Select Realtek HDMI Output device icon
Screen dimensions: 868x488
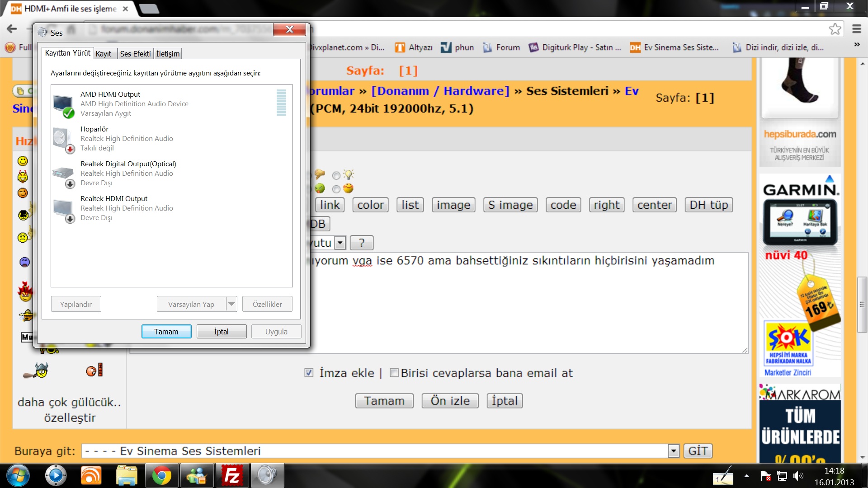click(63, 211)
